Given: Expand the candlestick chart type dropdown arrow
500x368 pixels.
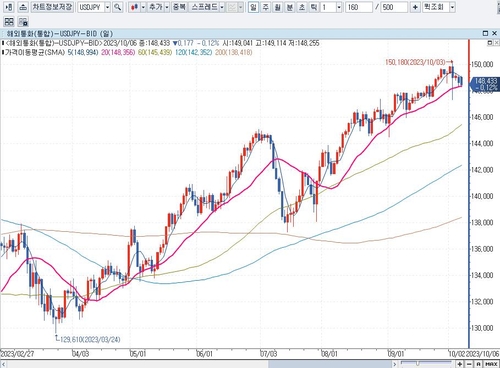Looking at the screenshot, I should [143, 7].
